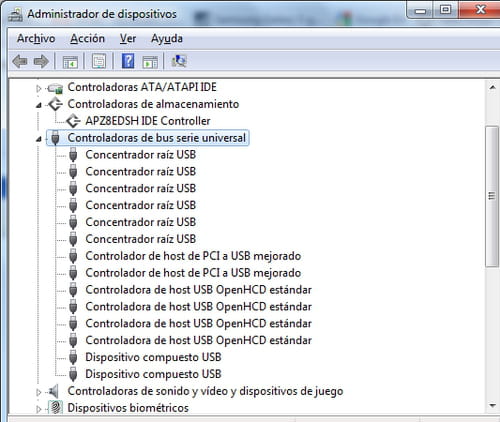Select the APZ8EDSH IDE Controller device icon
The image size is (500, 422).
[73, 121]
